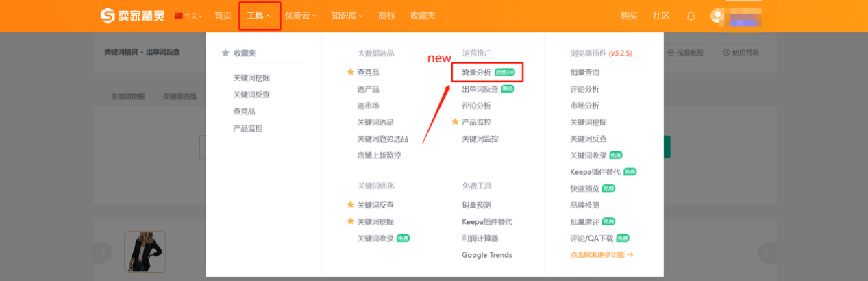Toggle the favorite star beside 关键词反查 under 关键词优化

(351, 205)
